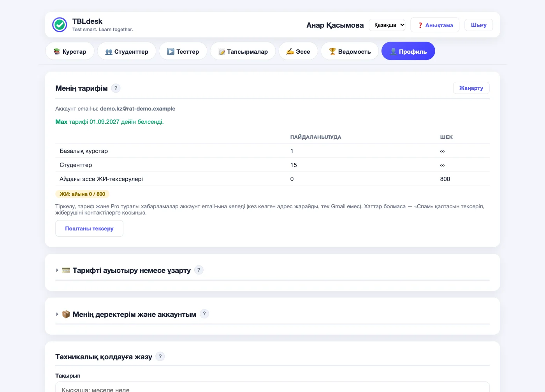
Task: Click help icon beside Тарифті ауыстыру немесе ұзарту
Action: 199,270
